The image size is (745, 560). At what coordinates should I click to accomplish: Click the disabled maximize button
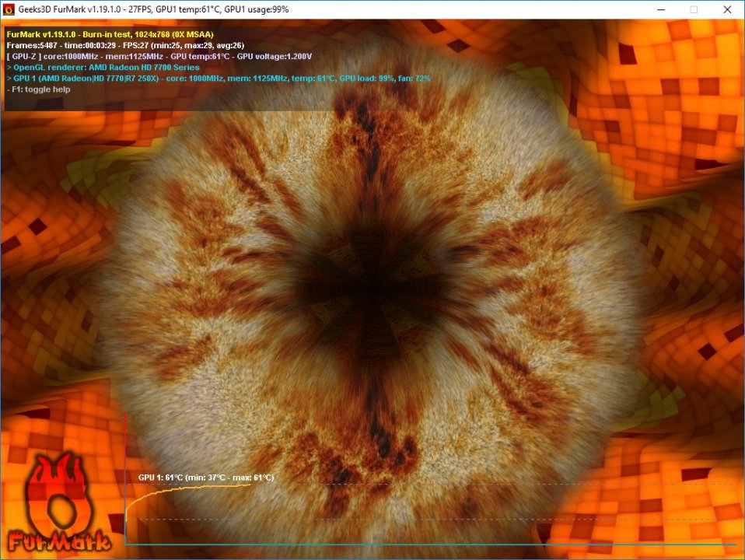pos(694,9)
